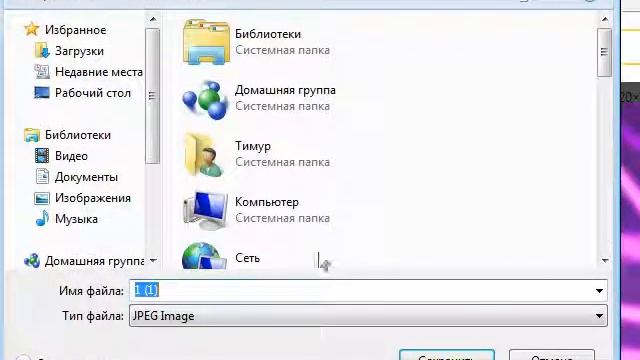The height and width of the screenshot is (360, 640).
Task: Click Библиотеки node in navigation tree
Action: click(x=78, y=135)
